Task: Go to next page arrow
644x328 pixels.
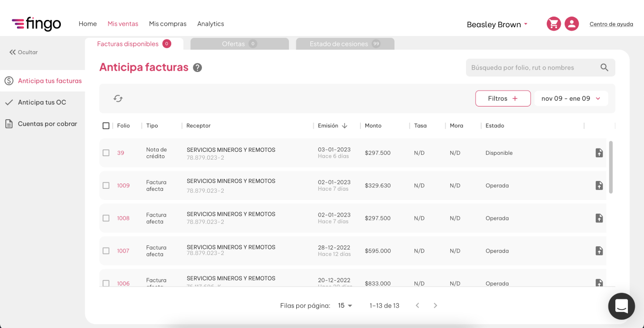Action: click(x=435, y=306)
